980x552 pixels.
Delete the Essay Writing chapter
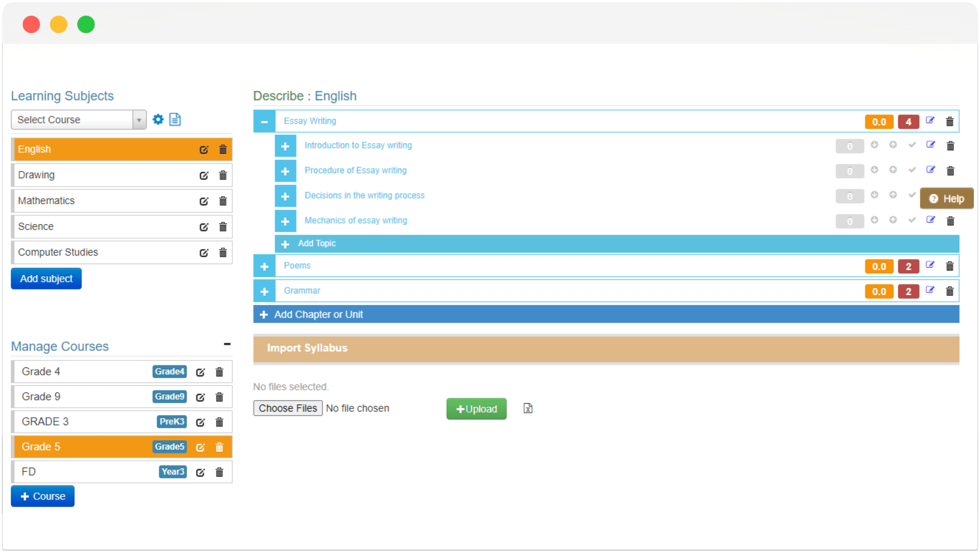coord(950,122)
